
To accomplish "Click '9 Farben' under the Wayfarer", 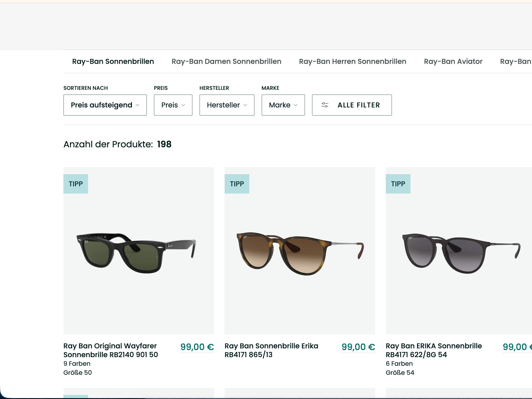I will click(77, 364).
